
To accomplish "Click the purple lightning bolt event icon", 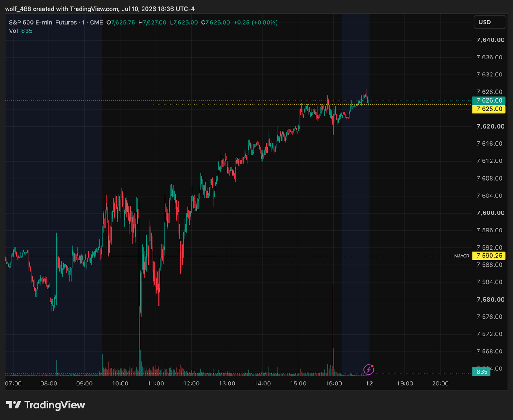I will pos(369,370).
